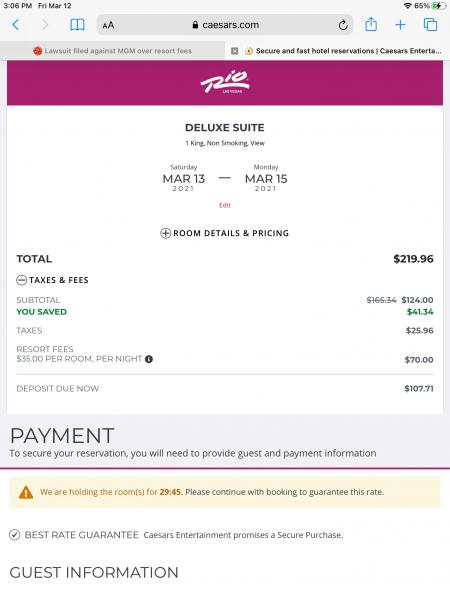Tap the battery status indicator
450x600 pixels.
437,6
